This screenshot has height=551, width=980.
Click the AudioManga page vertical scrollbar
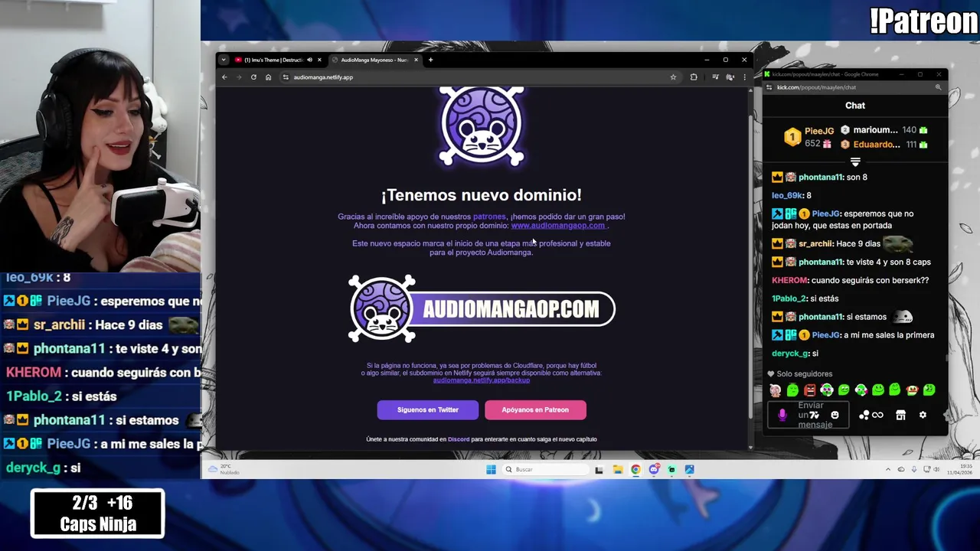click(x=750, y=268)
